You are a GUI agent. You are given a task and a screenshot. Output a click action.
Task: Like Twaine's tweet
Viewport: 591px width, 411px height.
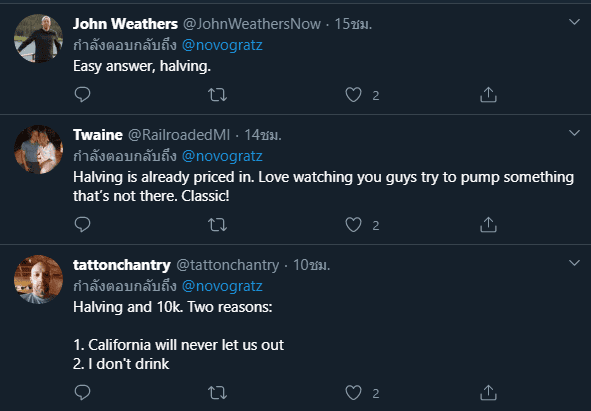click(x=353, y=225)
